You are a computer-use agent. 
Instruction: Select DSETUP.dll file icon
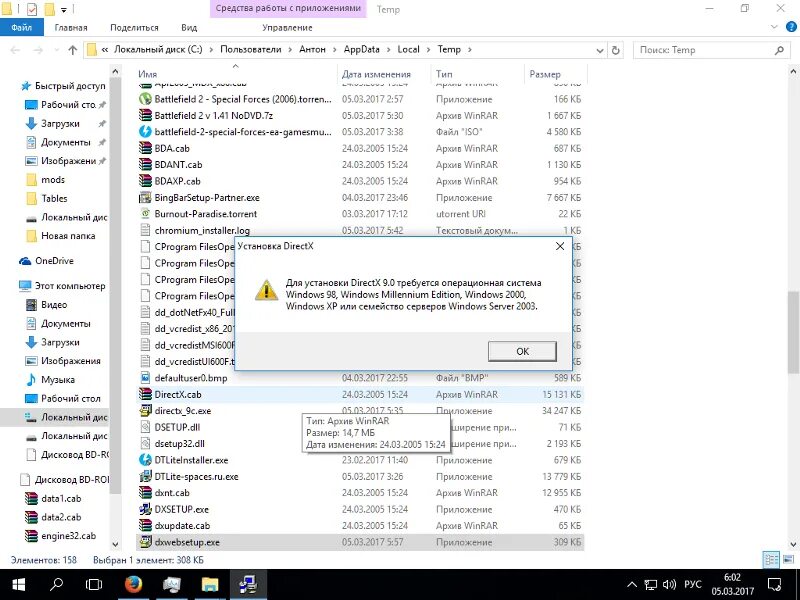[x=145, y=427]
